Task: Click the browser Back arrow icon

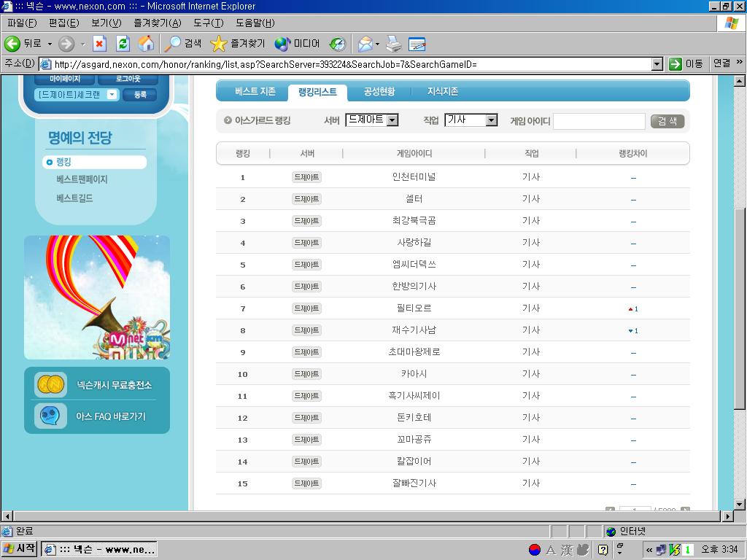Action: (x=12, y=44)
